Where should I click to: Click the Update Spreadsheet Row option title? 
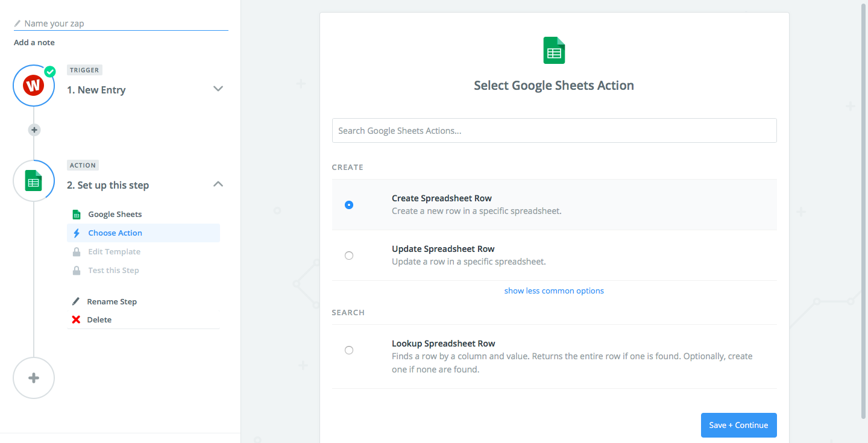click(443, 249)
